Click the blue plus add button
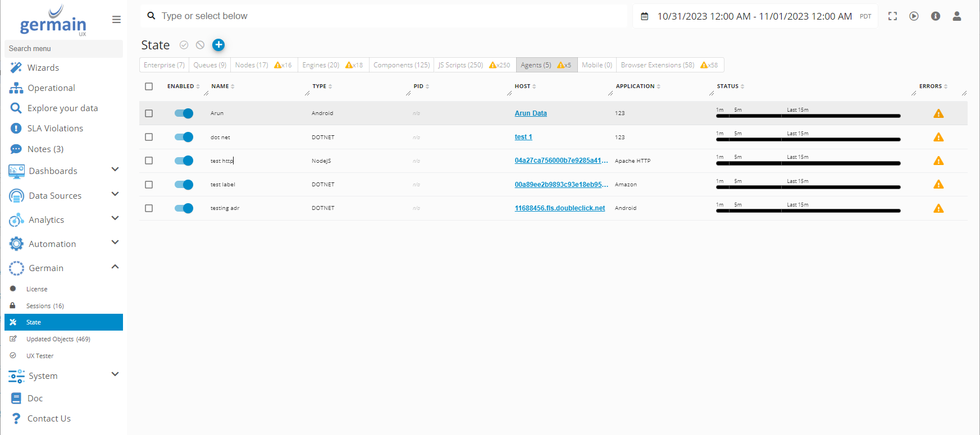Viewport: 980px width, 435px height. pyautogui.click(x=218, y=45)
